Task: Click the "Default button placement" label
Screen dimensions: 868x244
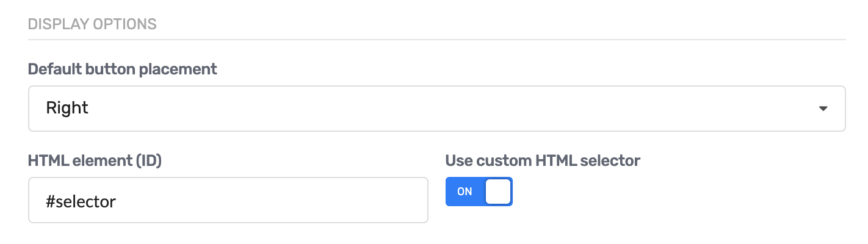Action: (x=122, y=69)
